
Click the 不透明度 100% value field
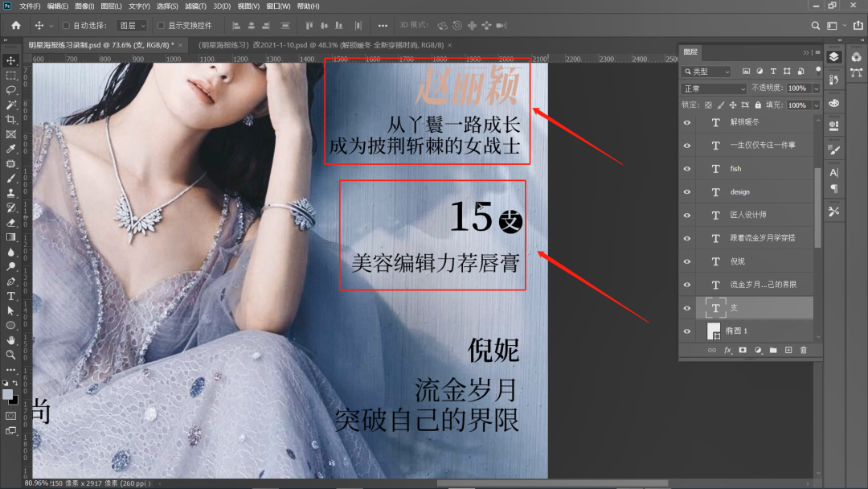(x=797, y=88)
